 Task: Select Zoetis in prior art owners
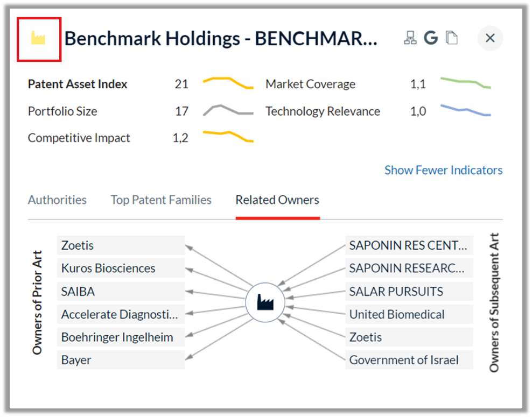[121, 245]
